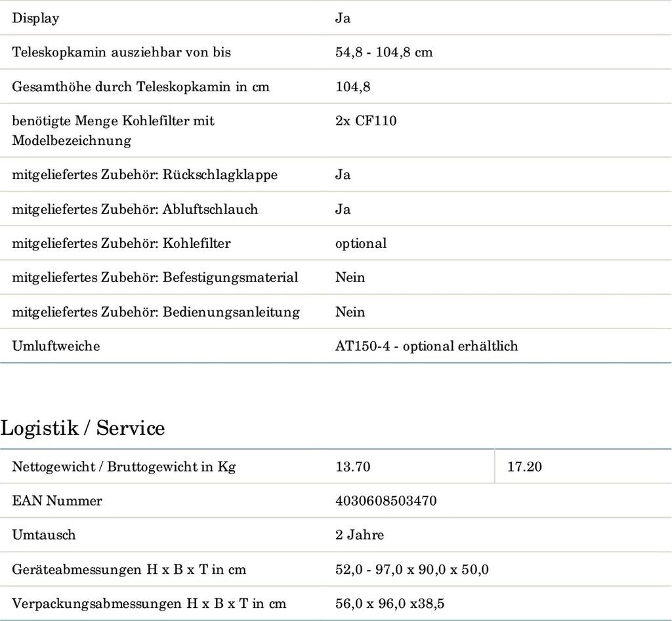Select the 'Umluftweiche' row label
The height and width of the screenshot is (621, 672).
(56, 346)
